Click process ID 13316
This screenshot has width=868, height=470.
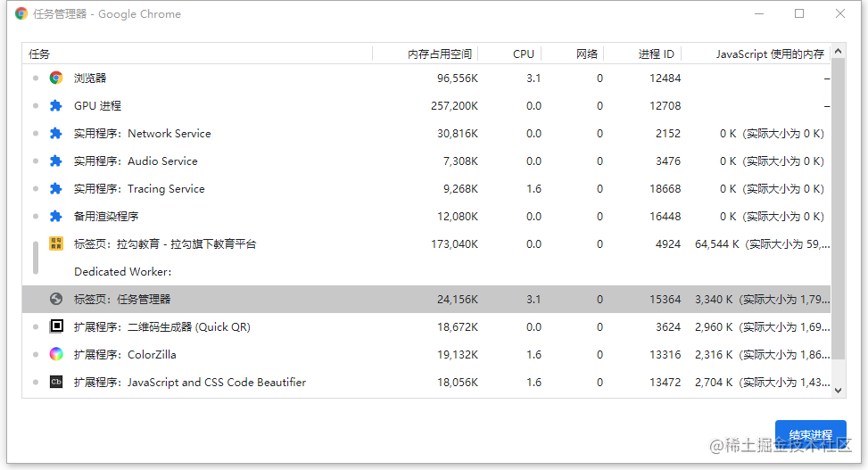[x=665, y=355]
